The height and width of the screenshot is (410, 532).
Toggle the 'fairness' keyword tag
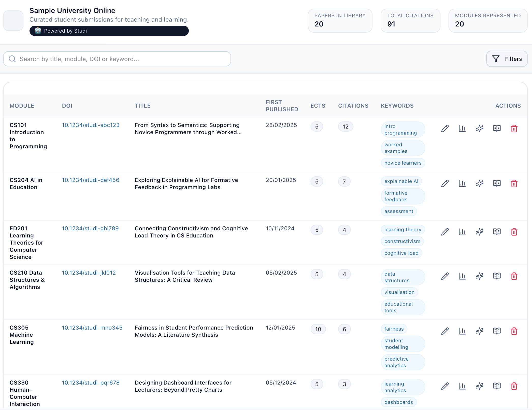(x=394, y=329)
